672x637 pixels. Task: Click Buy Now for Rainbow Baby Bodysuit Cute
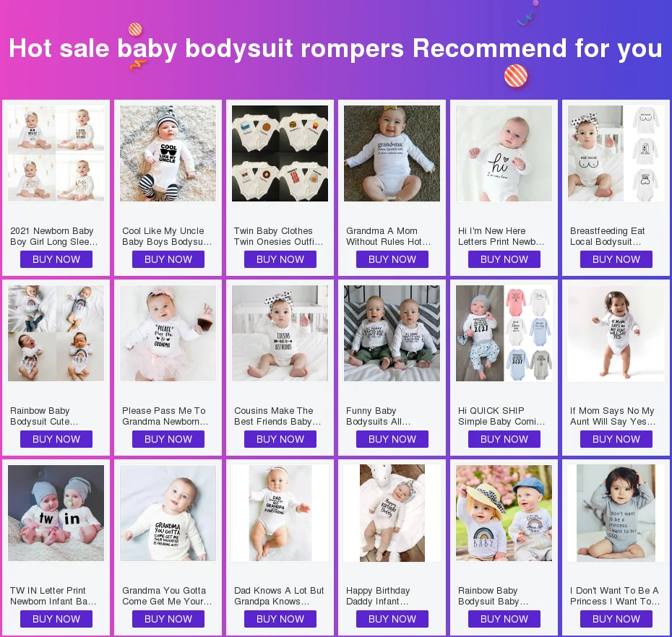[56, 439]
